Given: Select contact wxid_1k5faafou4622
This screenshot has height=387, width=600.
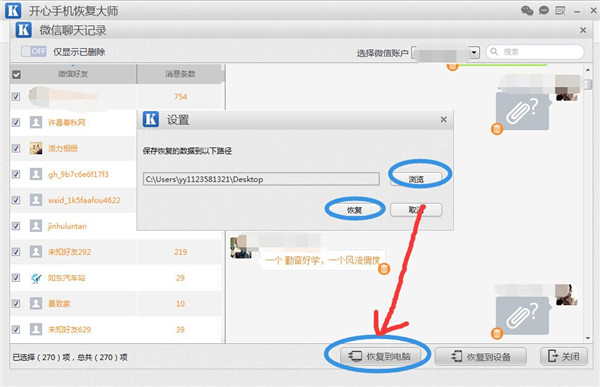Looking at the screenshot, I should coord(84,200).
